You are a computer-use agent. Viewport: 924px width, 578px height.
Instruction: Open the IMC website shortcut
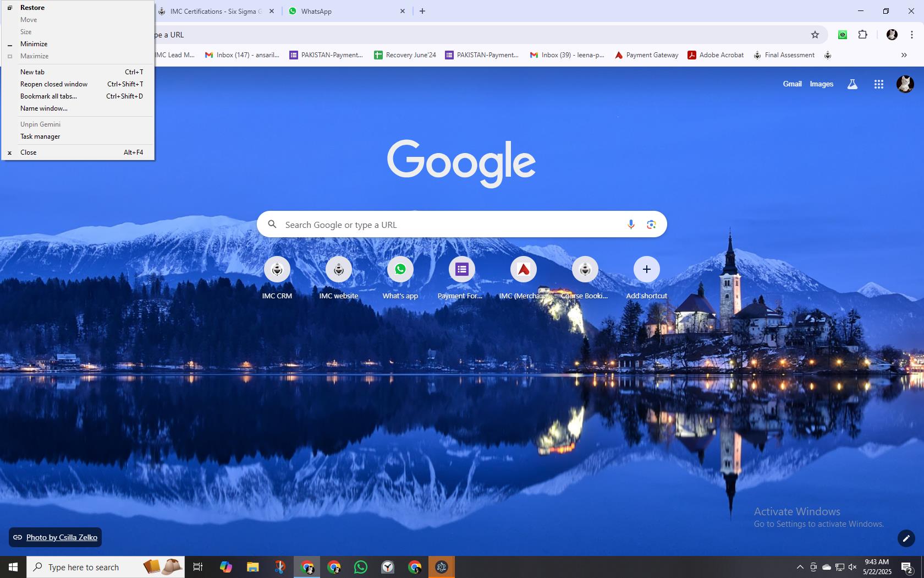tap(339, 279)
